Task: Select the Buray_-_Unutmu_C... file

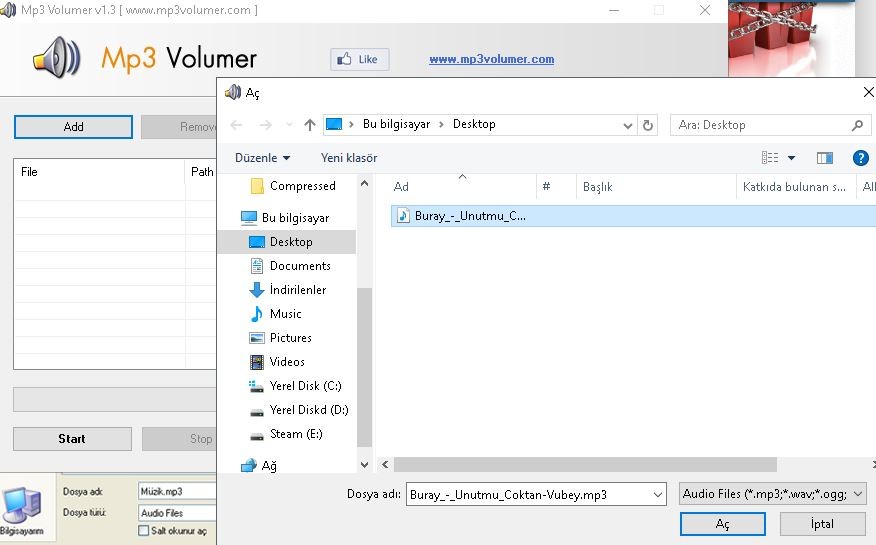Action: pos(633,216)
